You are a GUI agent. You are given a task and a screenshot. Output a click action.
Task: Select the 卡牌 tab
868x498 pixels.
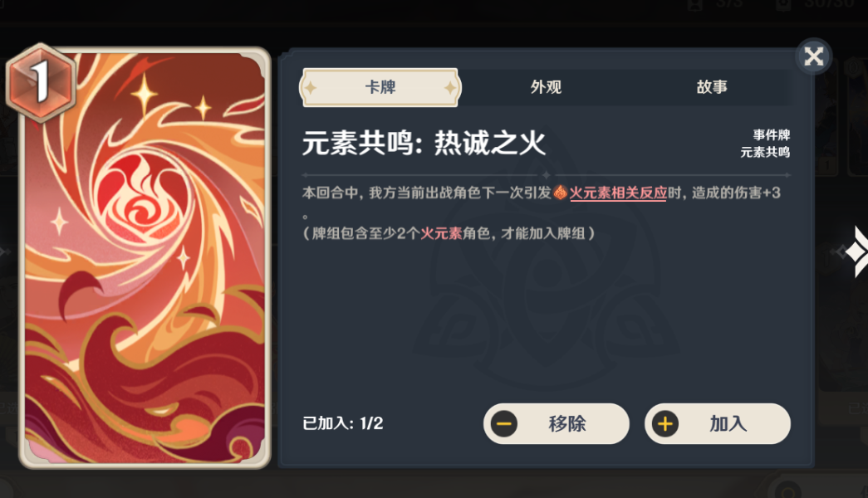(x=380, y=87)
